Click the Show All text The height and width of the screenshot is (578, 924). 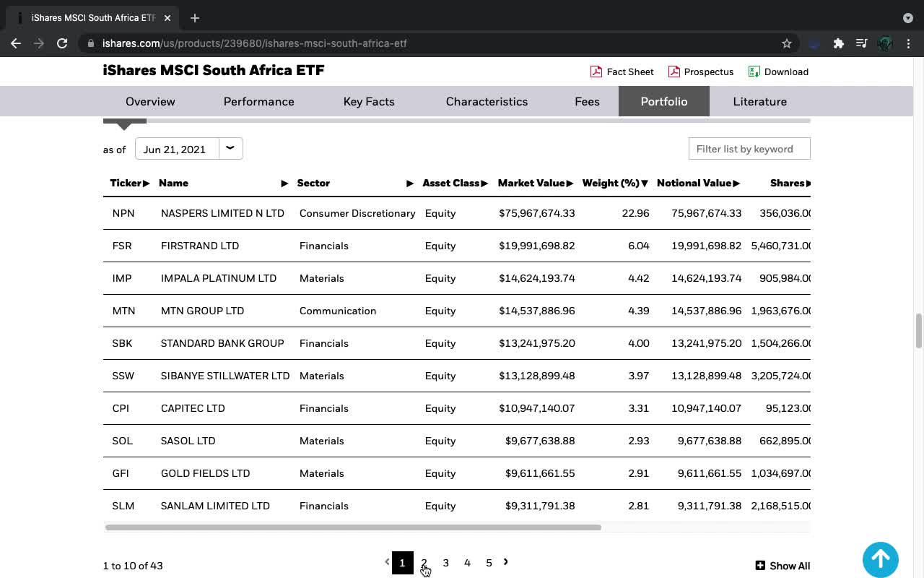tap(790, 566)
